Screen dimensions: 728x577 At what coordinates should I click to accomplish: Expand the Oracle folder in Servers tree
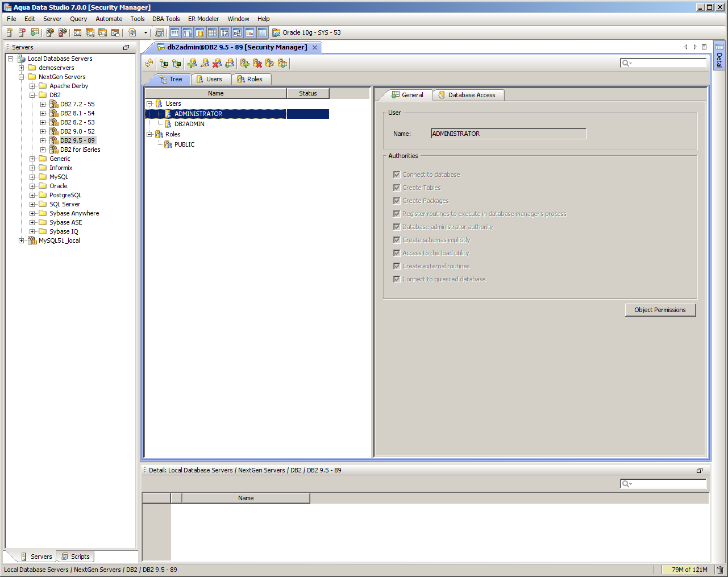point(32,186)
